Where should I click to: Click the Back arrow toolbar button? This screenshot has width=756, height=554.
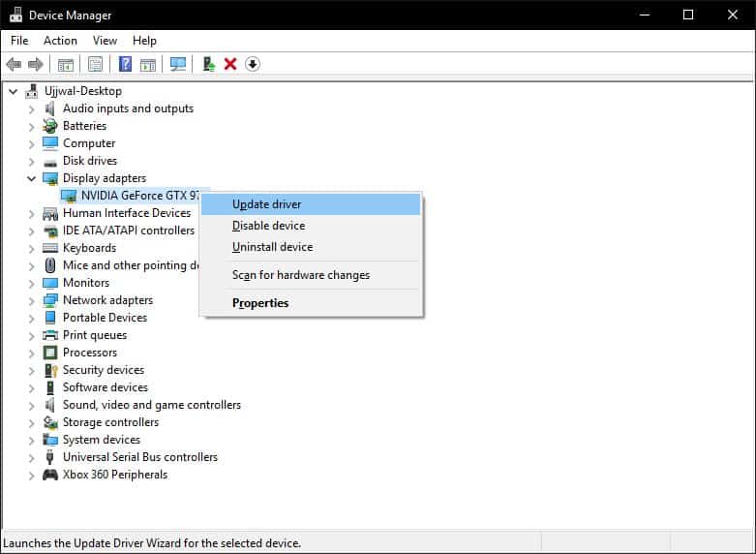tap(14, 64)
